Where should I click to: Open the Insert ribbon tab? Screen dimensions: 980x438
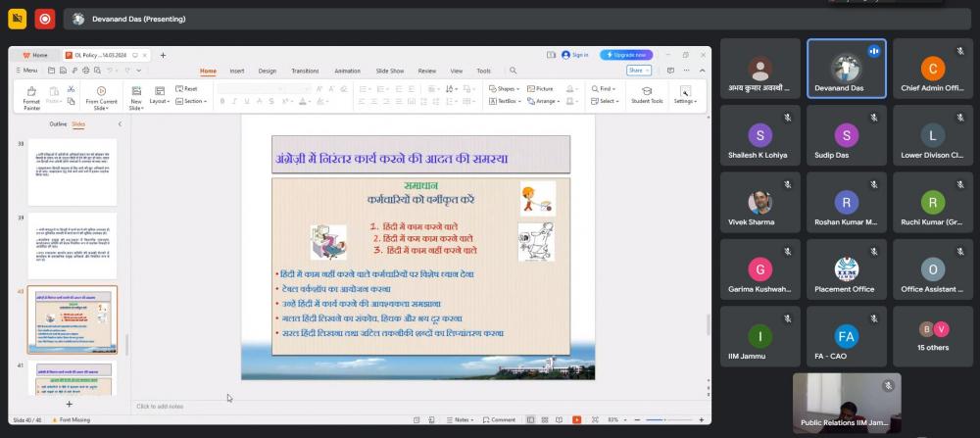(x=237, y=71)
